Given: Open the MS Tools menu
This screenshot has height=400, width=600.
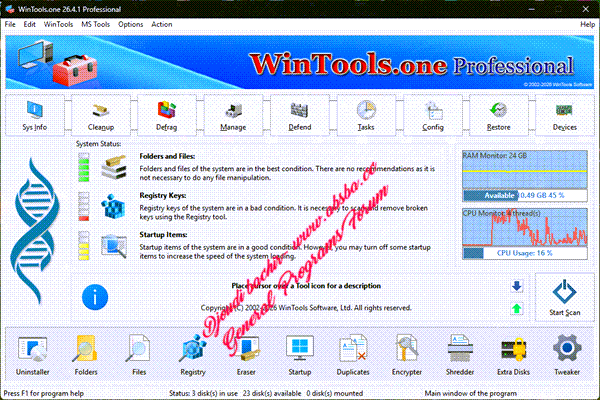Looking at the screenshot, I should pyautogui.click(x=97, y=23).
